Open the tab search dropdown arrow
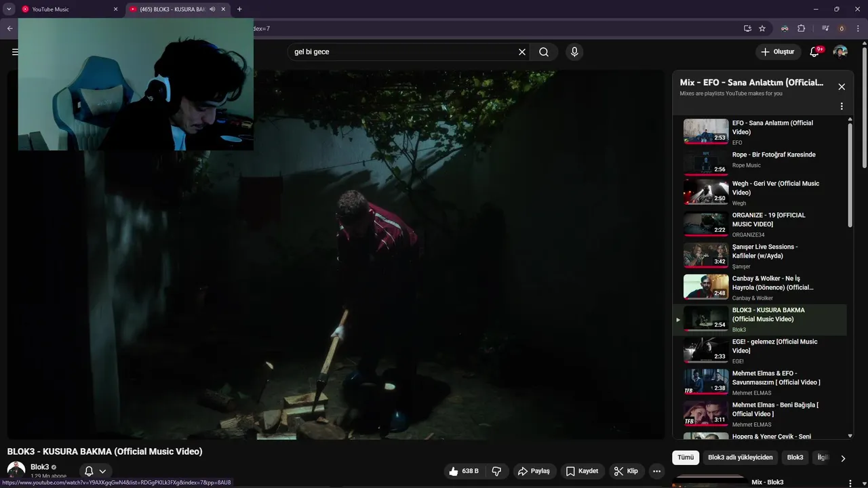The image size is (868, 488). 9,9
